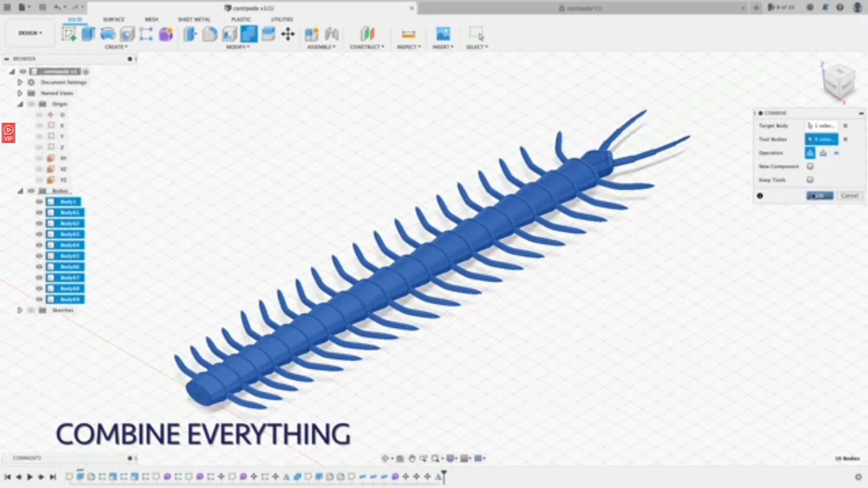The width and height of the screenshot is (868, 488).
Task: Click the Create Sketch tool icon
Action: (x=69, y=34)
